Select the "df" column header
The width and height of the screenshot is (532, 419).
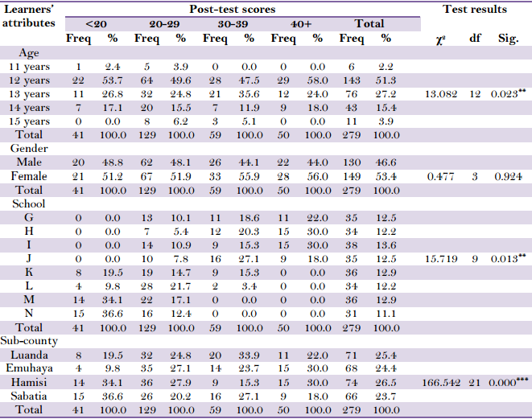[476, 38]
